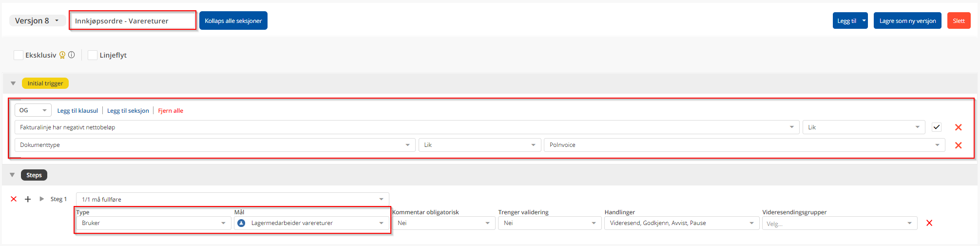Collapse the Initial trigger section

tap(13, 83)
